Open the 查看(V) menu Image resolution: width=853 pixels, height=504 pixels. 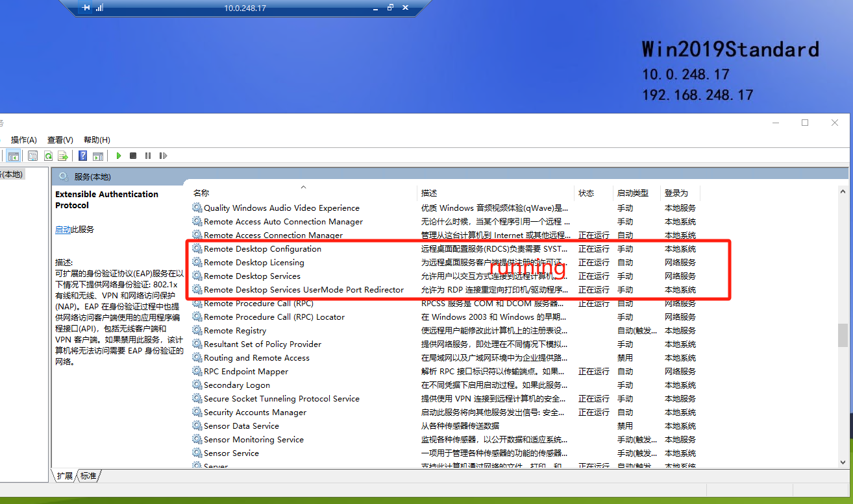pyautogui.click(x=60, y=140)
